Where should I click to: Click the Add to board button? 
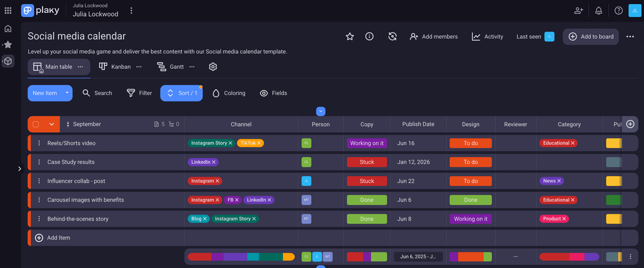coord(590,37)
